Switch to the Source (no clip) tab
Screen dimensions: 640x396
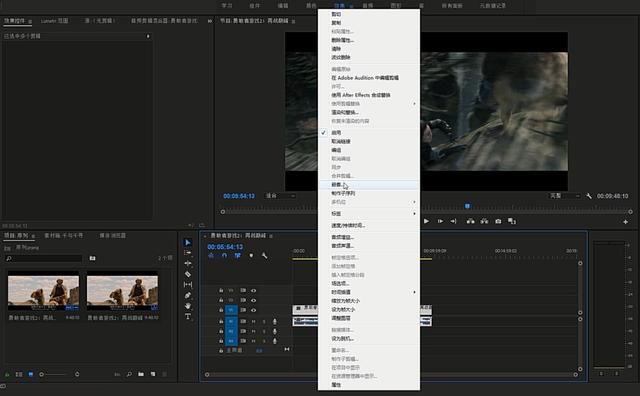click(x=100, y=21)
